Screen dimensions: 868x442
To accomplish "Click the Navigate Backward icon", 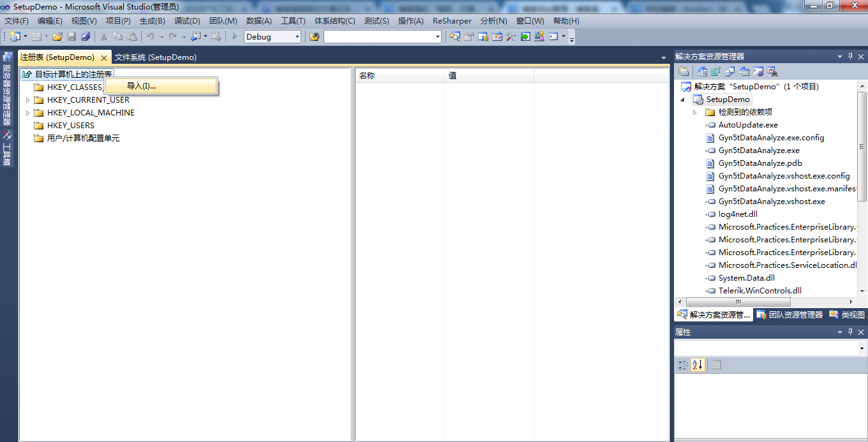I will pyautogui.click(x=196, y=37).
